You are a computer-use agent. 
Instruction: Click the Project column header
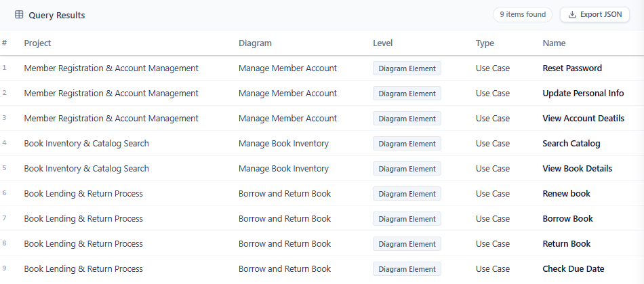(37, 43)
